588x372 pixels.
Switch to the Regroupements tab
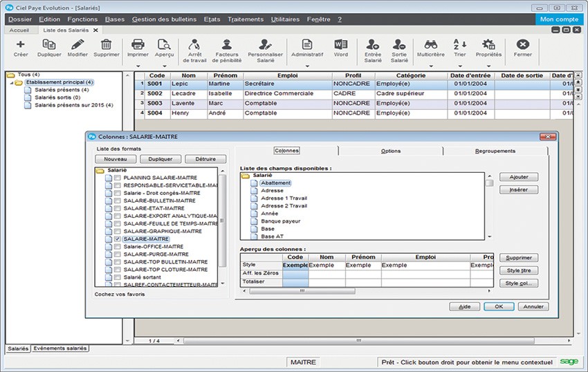495,151
